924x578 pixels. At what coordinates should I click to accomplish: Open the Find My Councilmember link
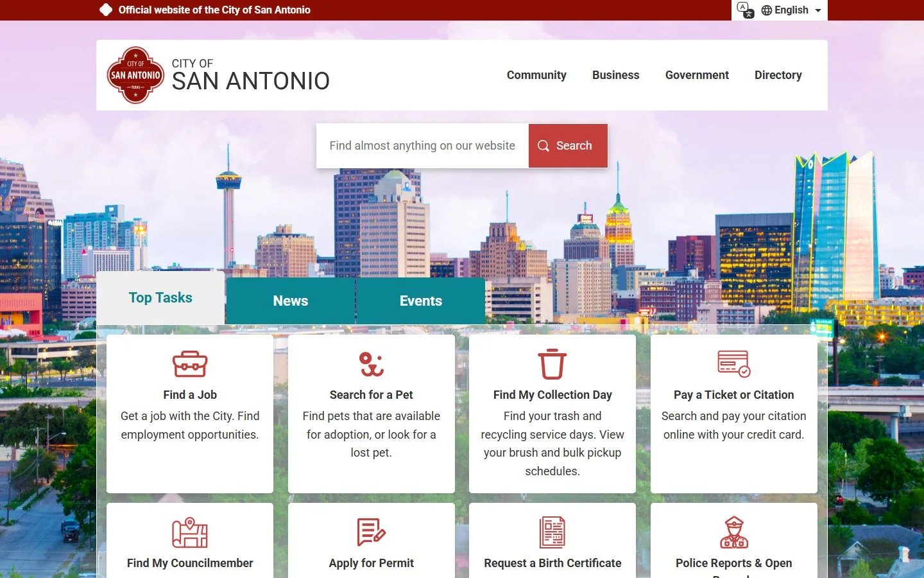click(190, 563)
